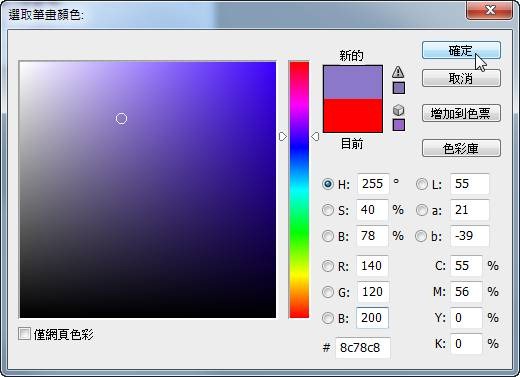
Task: Click the blue field showing 200
Action: tap(372, 318)
